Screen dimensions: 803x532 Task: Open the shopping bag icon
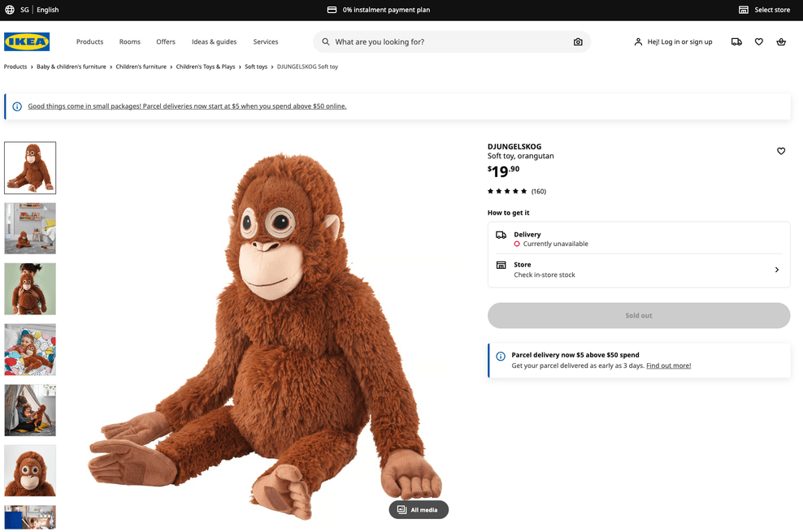[781, 41]
